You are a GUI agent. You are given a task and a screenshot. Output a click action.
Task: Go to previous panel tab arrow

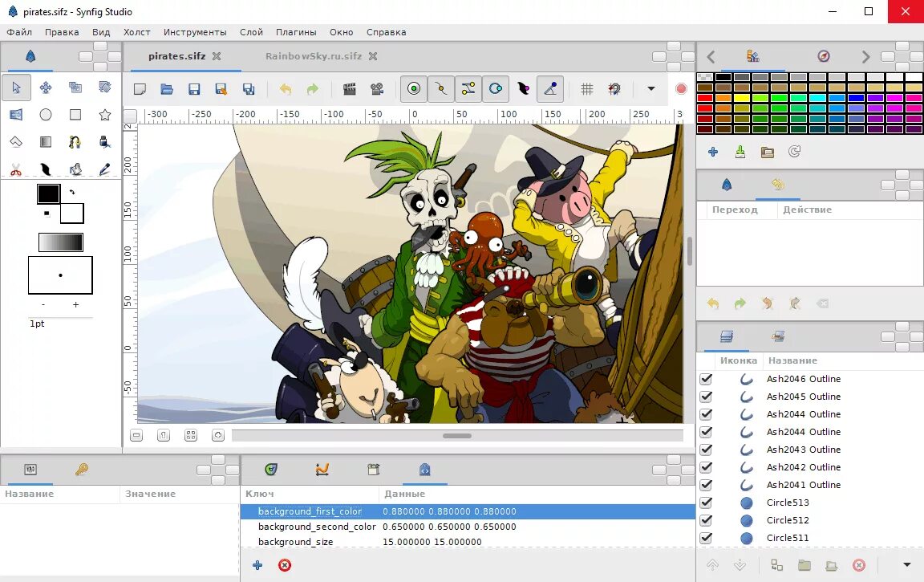click(711, 57)
